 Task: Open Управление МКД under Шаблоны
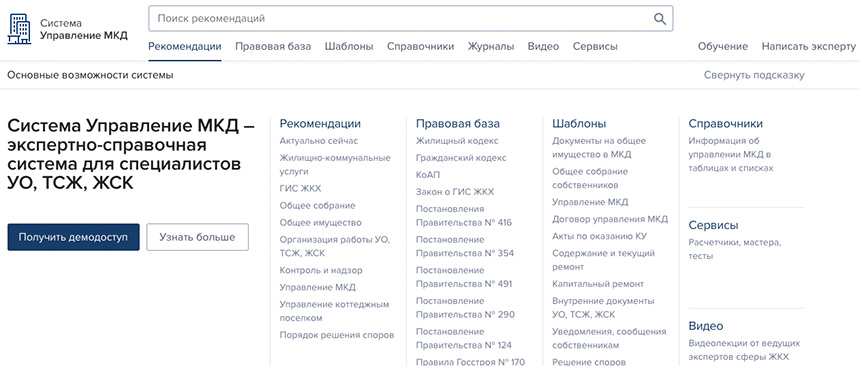point(590,202)
